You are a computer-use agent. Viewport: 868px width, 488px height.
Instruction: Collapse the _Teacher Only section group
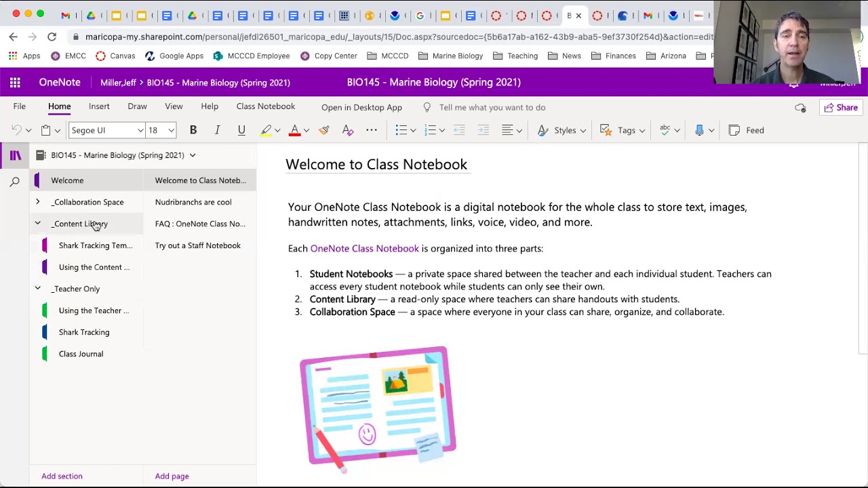pos(37,289)
